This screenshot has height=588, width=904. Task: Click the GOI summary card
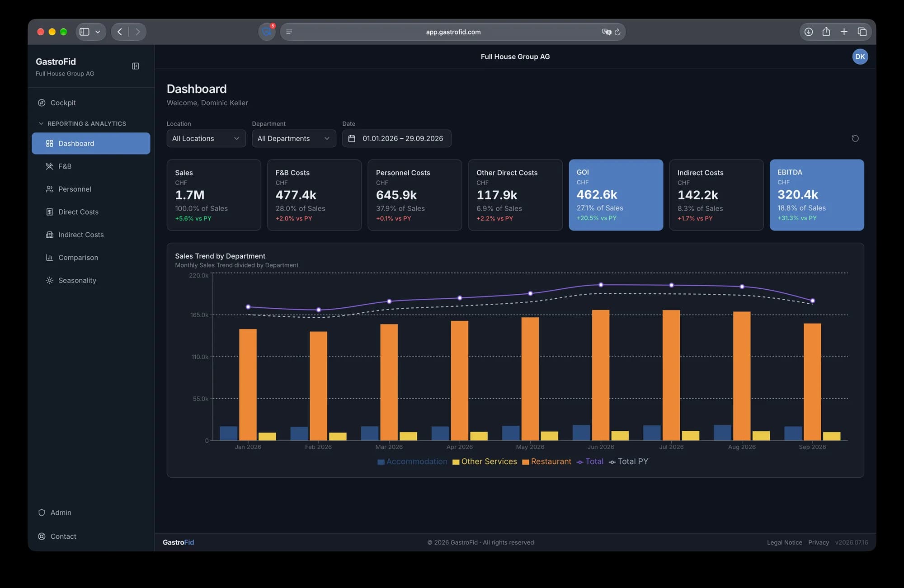click(616, 195)
